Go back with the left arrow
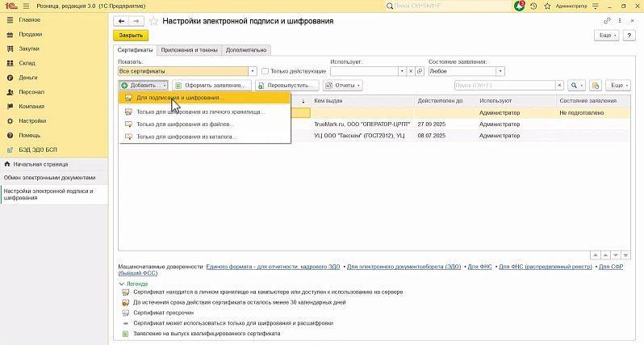The width and height of the screenshot is (644, 345). (121, 21)
